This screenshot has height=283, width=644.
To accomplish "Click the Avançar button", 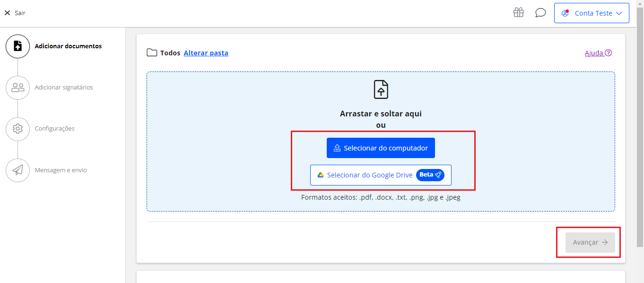I will point(590,242).
